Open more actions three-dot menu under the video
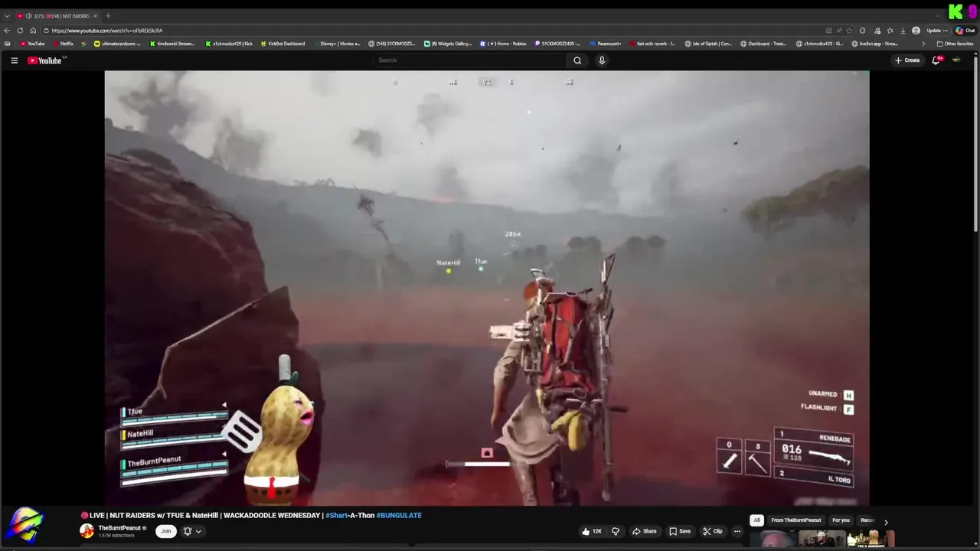The image size is (980, 551). click(x=737, y=531)
